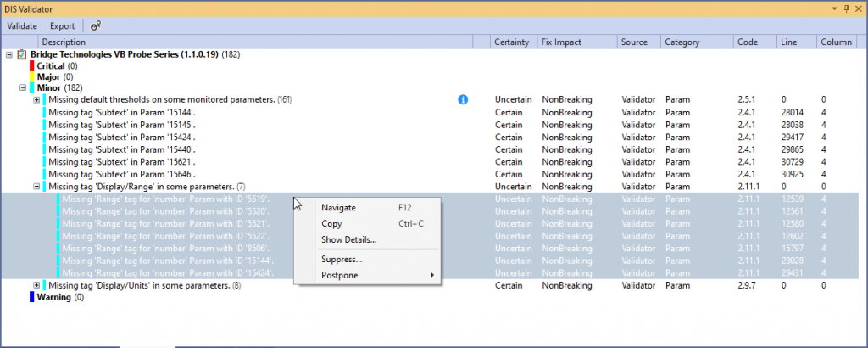Screen dimensions: 868x348
Task: Select Missing 'Range' tag Param ID '5521' row
Action: click(430, 223)
